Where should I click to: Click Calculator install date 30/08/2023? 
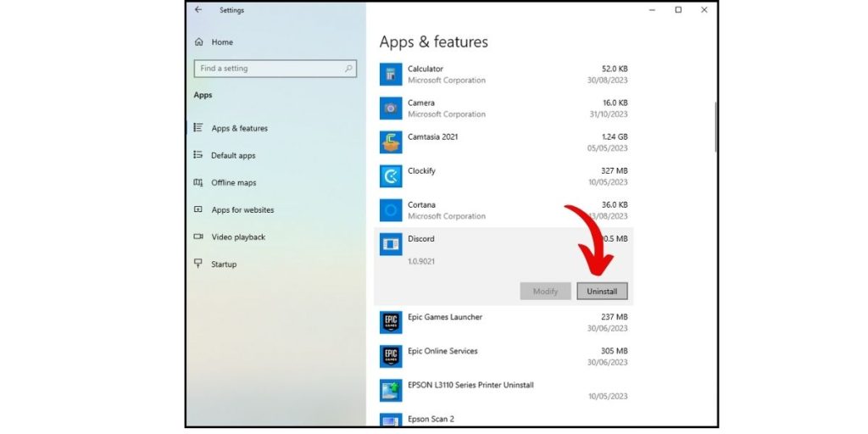607,81
